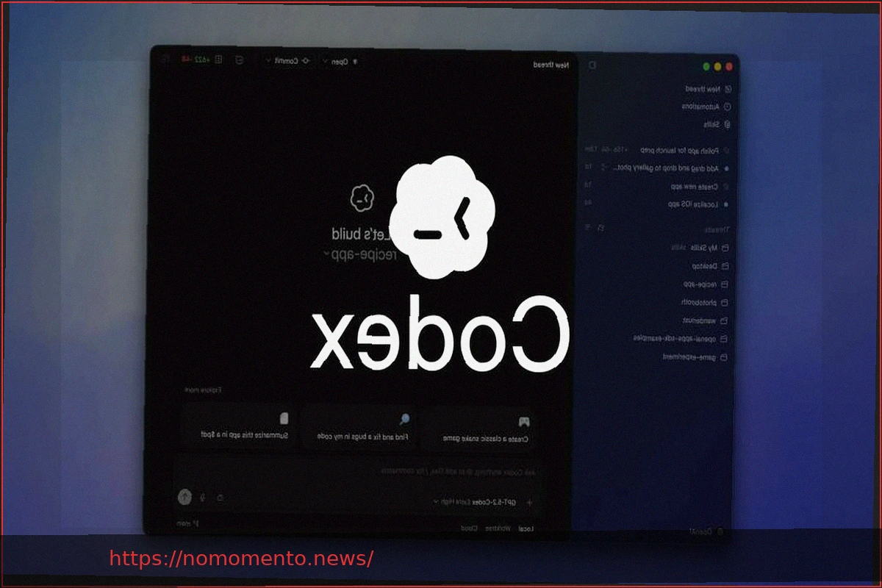Open Automations in the sidebar
This screenshot has height=588, width=882.
(706, 107)
